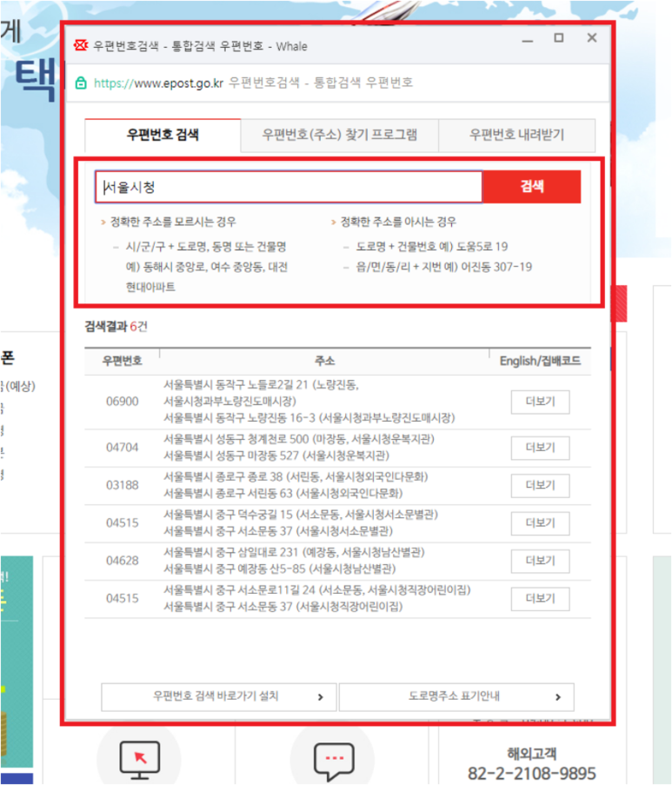
Task: Switch to 우편번호(주소) 찾기 프로그램 tab
Action: (x=340, y=135)
